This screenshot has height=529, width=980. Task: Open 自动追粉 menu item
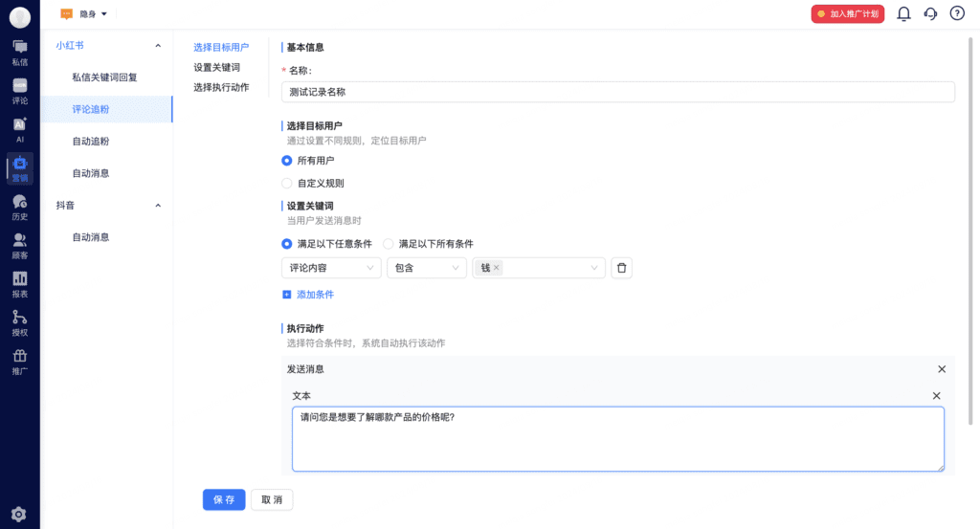(x=106, y=142)
